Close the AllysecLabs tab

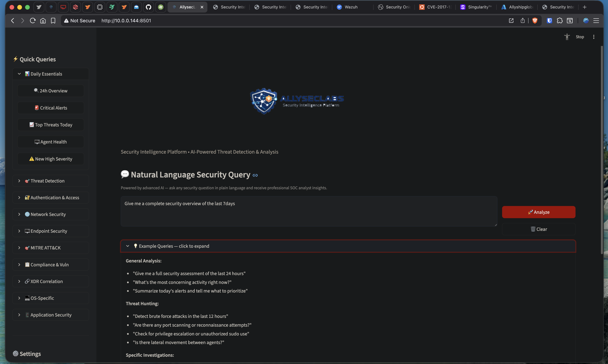tap(202, 7)
